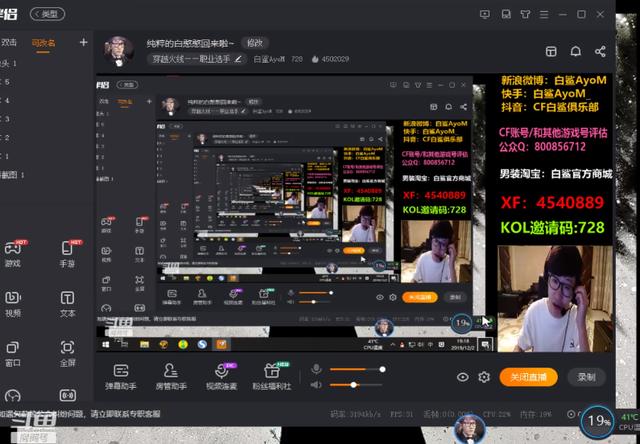Open the settings gear beside the main 关闭直播 button
The width and height of the screenshot is (640, 444).
(x=484, y=377)
